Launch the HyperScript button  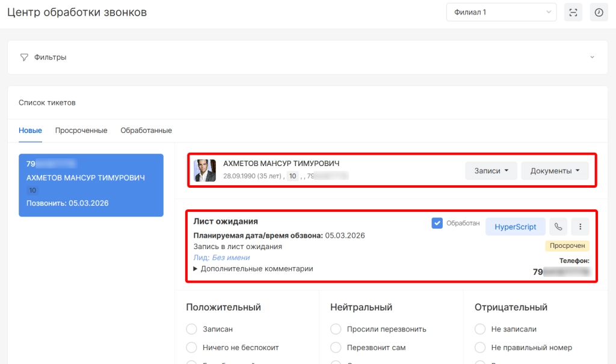515,227
